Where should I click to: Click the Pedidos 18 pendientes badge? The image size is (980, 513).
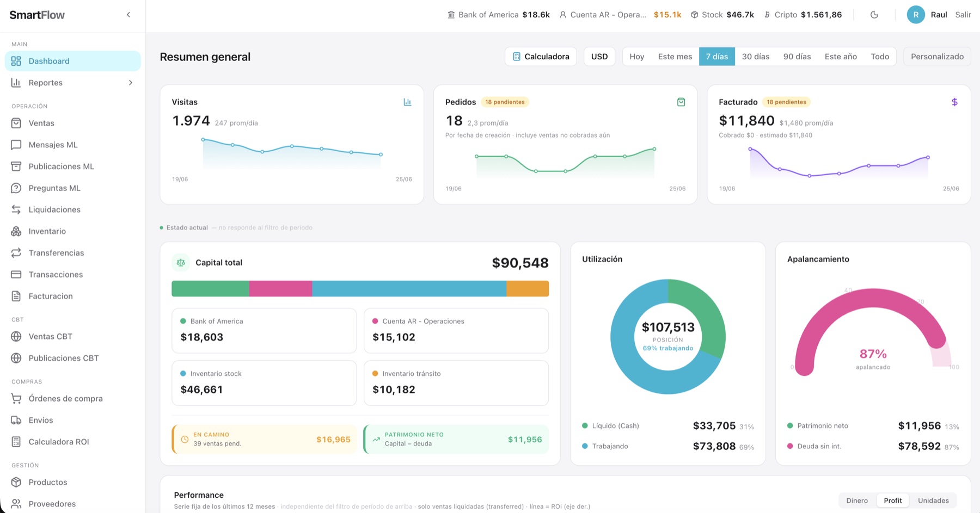click(x=505, y=102)
